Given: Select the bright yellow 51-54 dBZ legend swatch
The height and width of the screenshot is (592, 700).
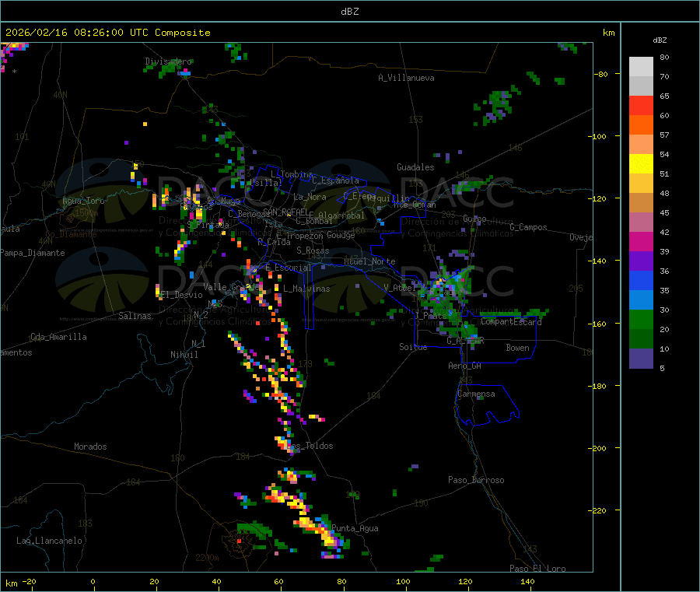Looking at the screenshot, I should click(x=641, y=164).
